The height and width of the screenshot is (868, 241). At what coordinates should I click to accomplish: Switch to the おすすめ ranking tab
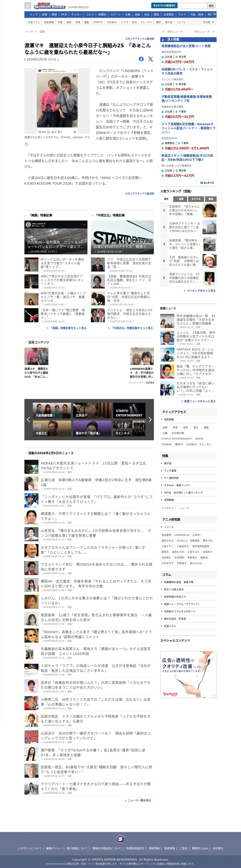tap(196, 199)
